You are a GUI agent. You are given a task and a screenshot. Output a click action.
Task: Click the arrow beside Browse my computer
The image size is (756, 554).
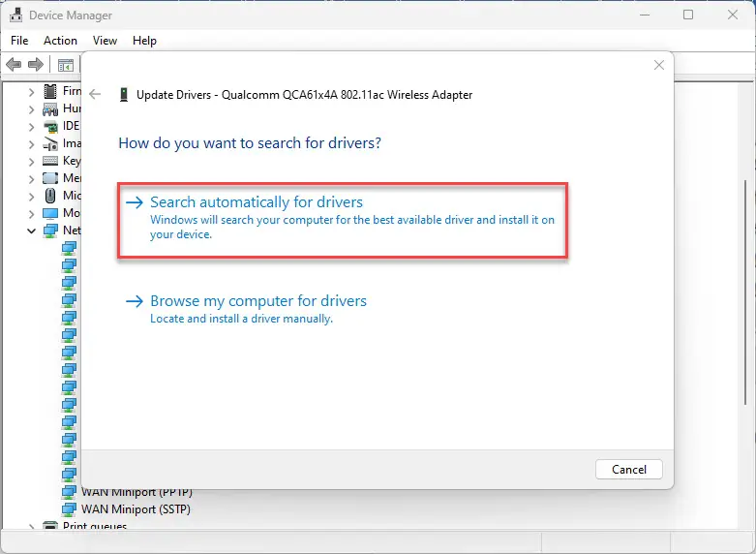[x=135, y=301]
